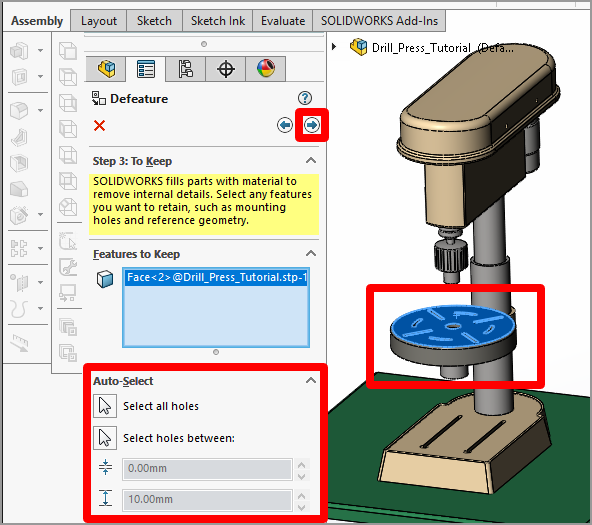Click the Linear Pattern icon
The width and height of the screenshot is (592, 525).
[19, 248]
